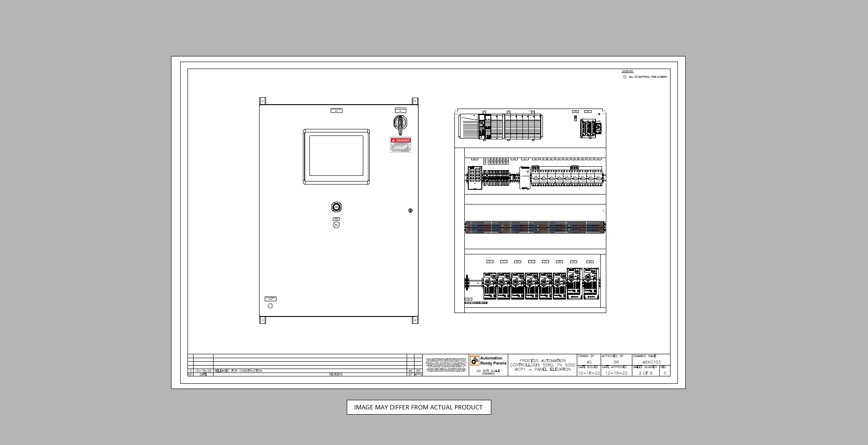
Task: Click the door latch on the enclosure's right edge
Action: click(410, 211)
